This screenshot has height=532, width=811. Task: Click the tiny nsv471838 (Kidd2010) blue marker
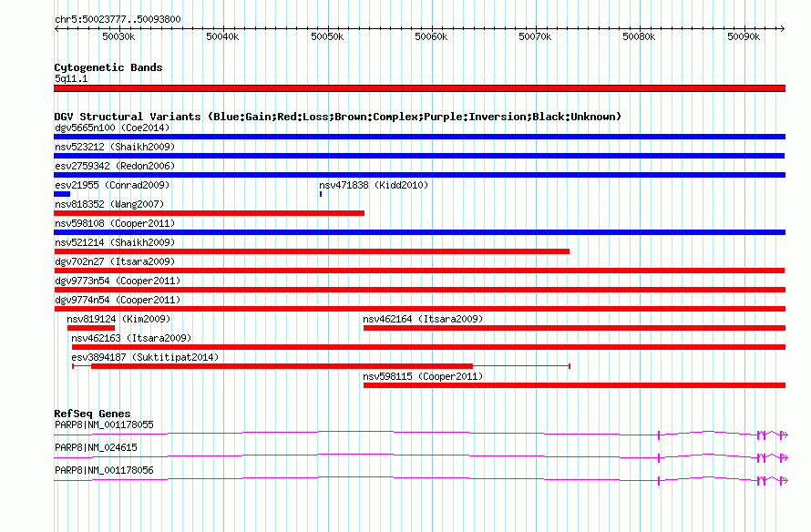click(x=321, y=194)
